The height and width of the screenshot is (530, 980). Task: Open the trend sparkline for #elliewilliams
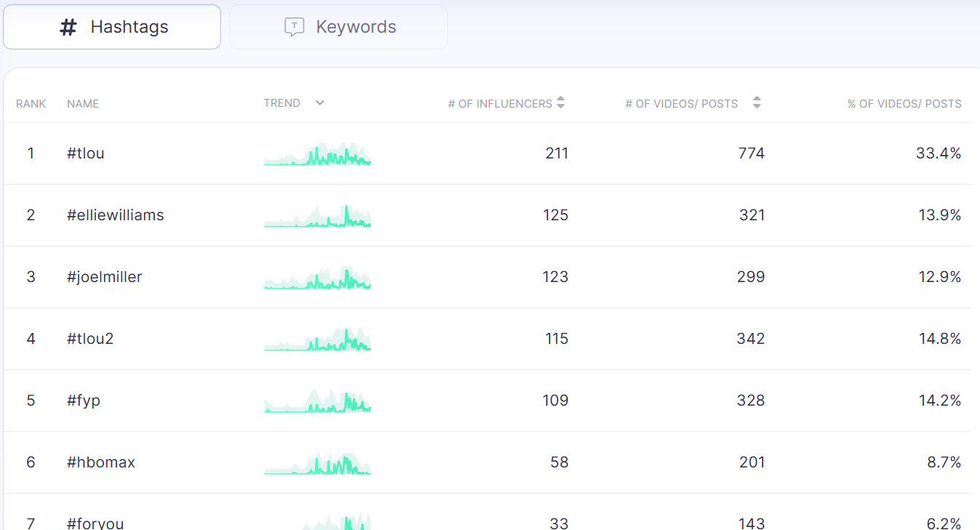[x=318, y=215]
